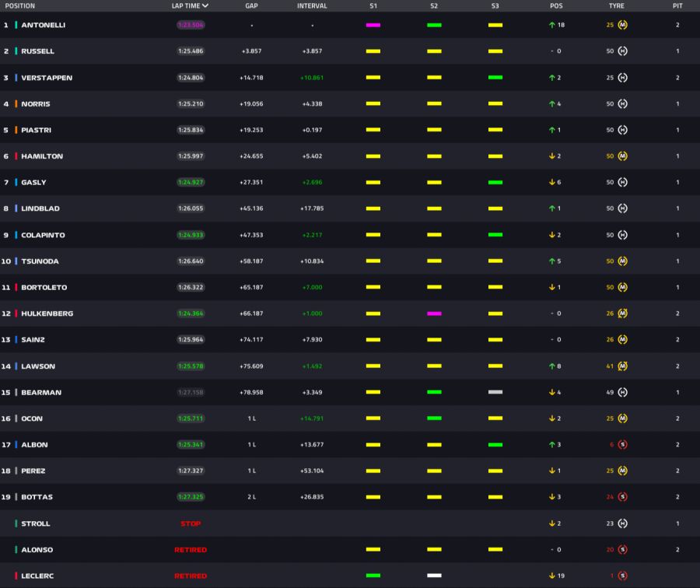Click Bottas's 2 L gap value
The height and width of the screenshot is (588, 700).
coord(251,497)
